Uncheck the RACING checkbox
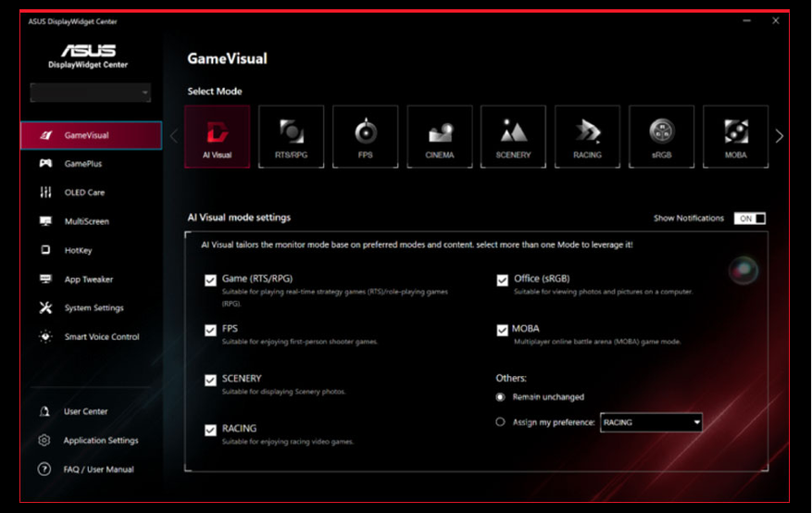The width and height of the screenshot is (812, 513). pos(210,431)
